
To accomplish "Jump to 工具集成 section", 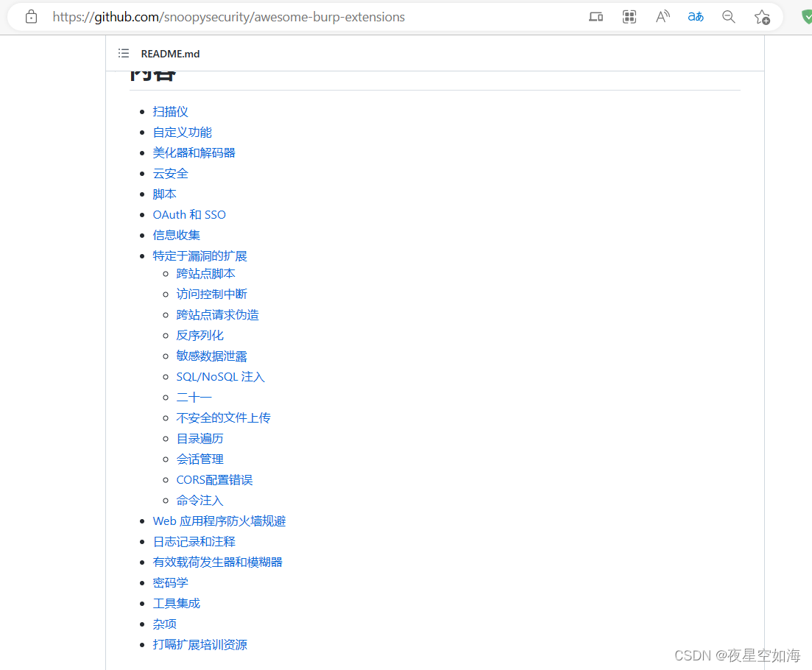I will click(176, 604).
